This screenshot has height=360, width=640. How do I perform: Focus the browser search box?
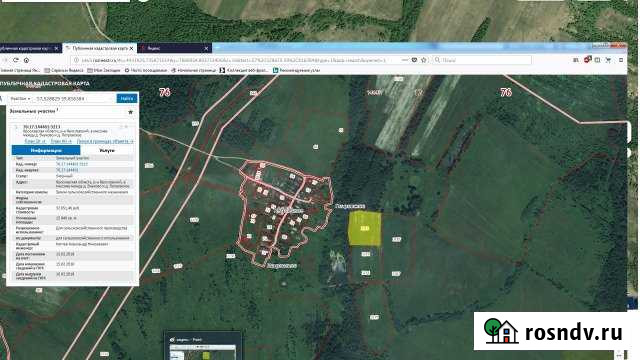[x=482, y=60]
